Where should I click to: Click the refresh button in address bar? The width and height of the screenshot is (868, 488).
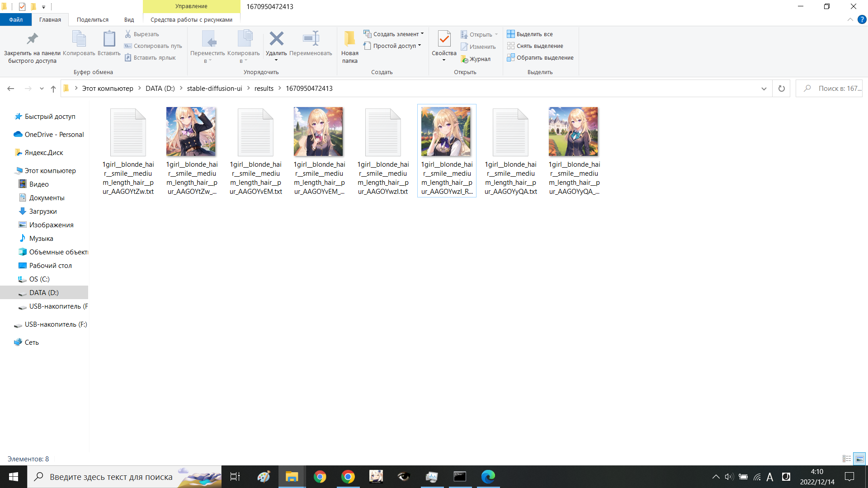[781, 88]
